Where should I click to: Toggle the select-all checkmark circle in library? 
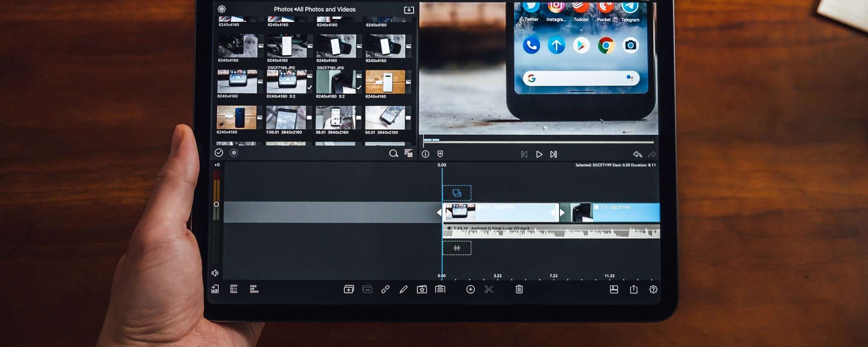point(219,153)
